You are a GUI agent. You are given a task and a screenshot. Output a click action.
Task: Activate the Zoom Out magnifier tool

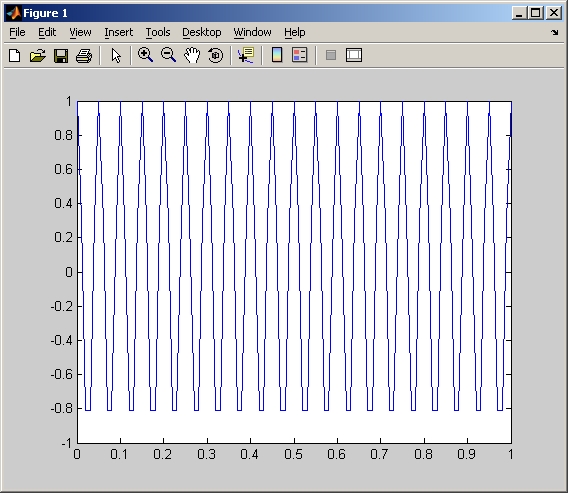coord(168,55)
